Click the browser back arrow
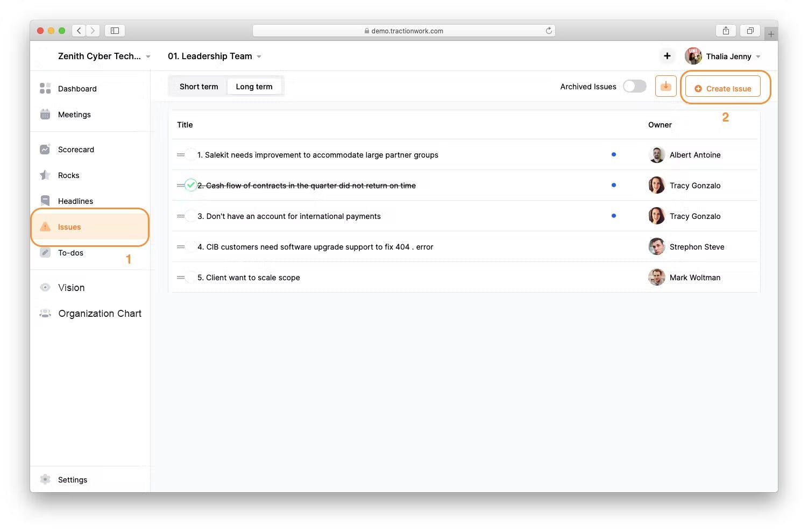808x532 pixels. click(79, 31)
